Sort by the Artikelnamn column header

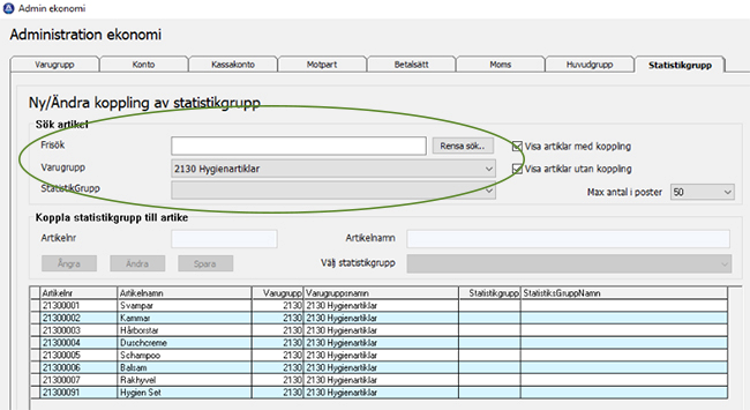(x=185, y=293)
